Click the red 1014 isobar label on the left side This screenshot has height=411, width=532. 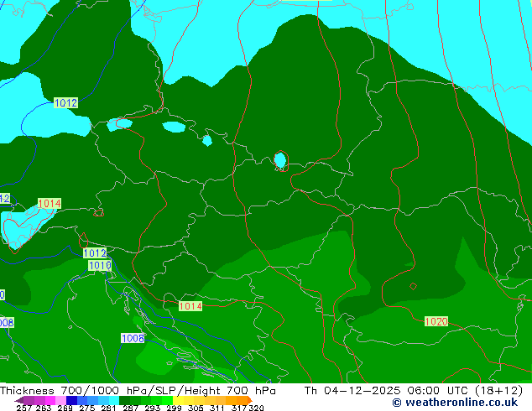coord(50,204)
